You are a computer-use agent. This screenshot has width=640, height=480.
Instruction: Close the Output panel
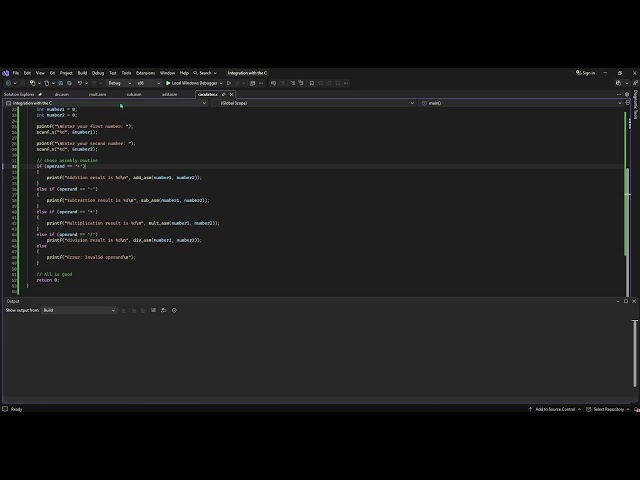[x=634, y=301]
